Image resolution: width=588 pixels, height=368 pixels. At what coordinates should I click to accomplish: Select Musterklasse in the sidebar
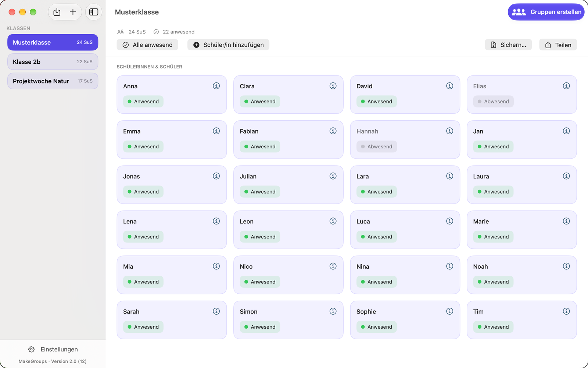53,42
